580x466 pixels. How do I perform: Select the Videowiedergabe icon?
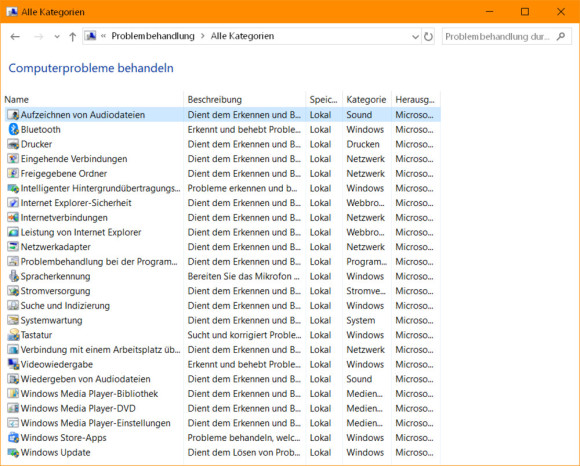(x=13, y=364)
